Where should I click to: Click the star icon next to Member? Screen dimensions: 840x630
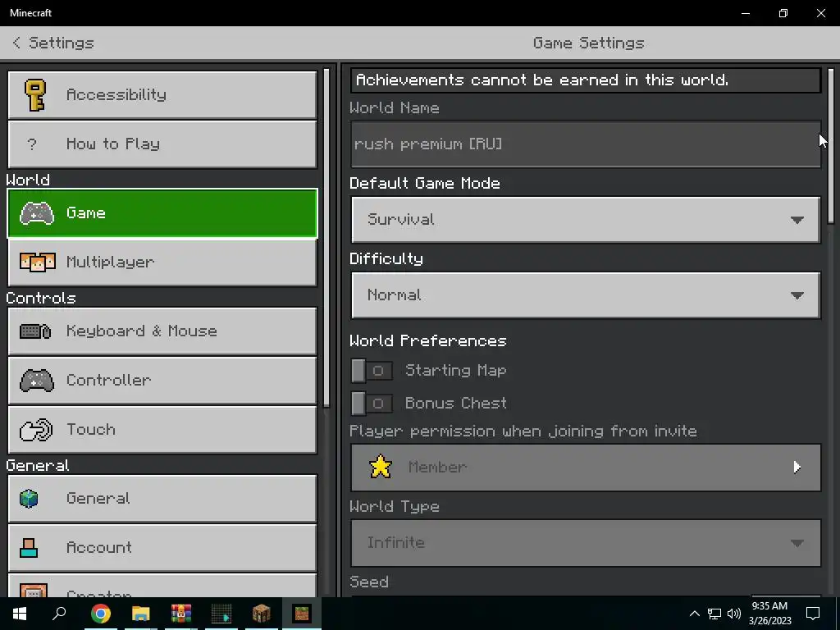pos(381,467)
